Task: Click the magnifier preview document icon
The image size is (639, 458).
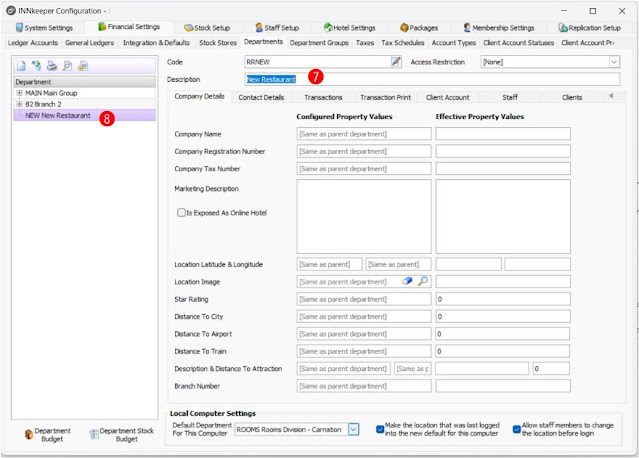Action: (67, 66)
